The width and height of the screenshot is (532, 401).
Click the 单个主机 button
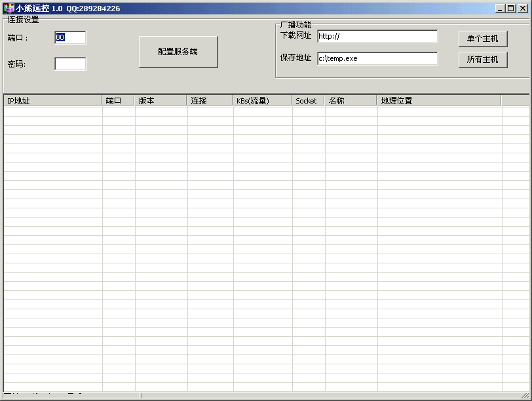483,39
